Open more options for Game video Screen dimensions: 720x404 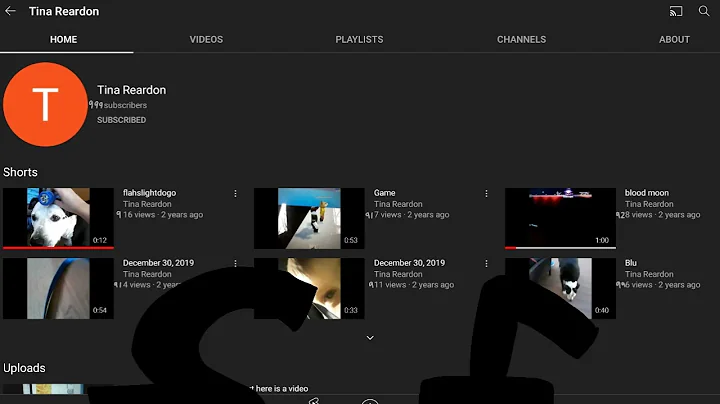(486, 194)
